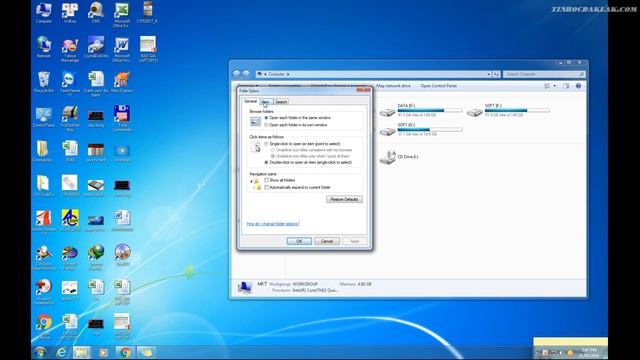Screen dimensions: 640x360
Task: Click the DATA (D:) drive usage bar
Action: click(x=430, y=110)
